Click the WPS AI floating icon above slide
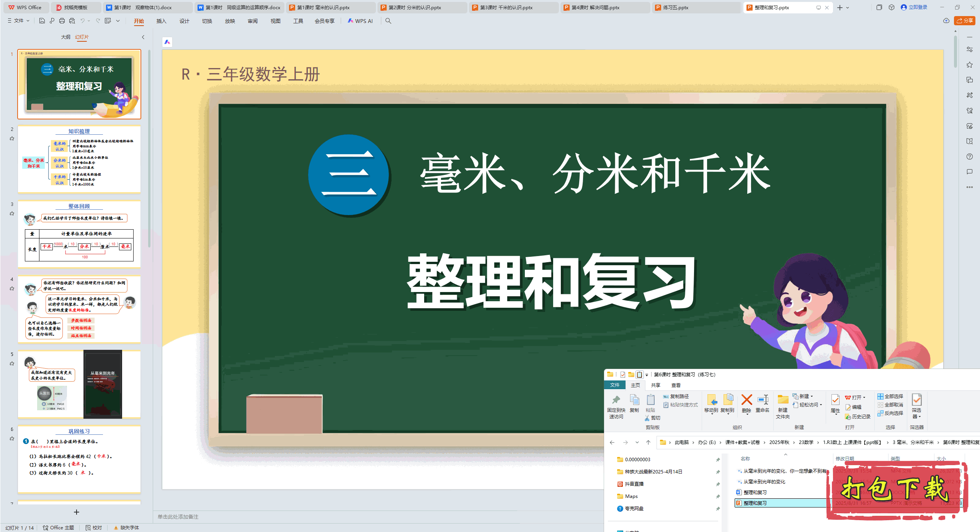The height and width of the screenshot is (532, 980). [167, 42]
